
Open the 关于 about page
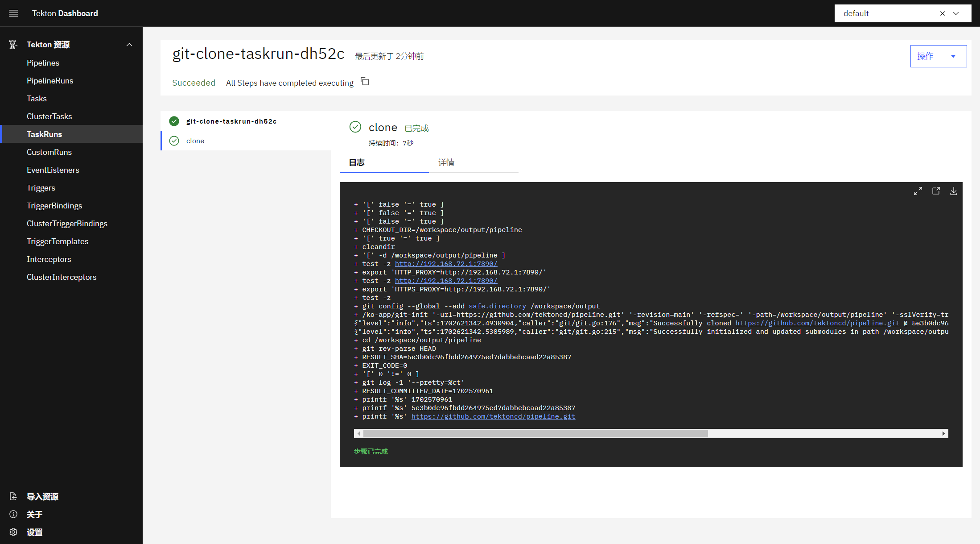click(x=71, y=515)
